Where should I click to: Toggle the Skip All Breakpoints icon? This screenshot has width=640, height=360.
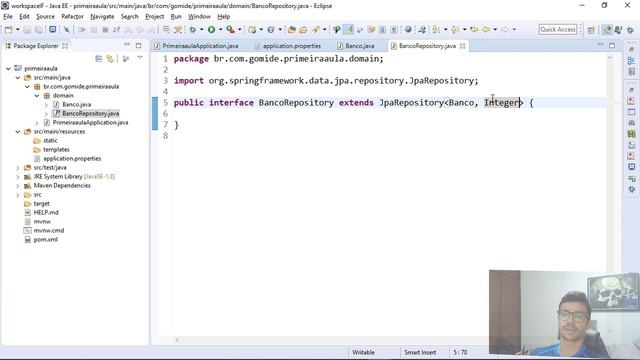click(67, 30)
